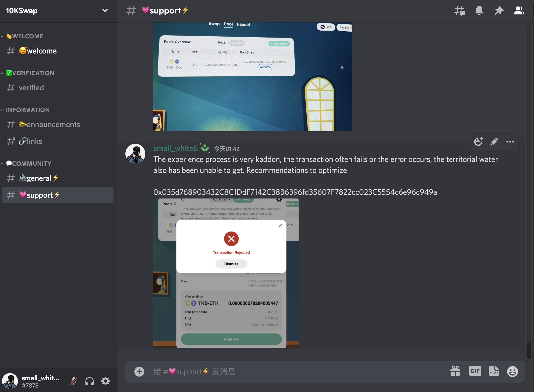Open the welcome channel
The width and height of the screenshot is (534, 392).
[57, 51]
